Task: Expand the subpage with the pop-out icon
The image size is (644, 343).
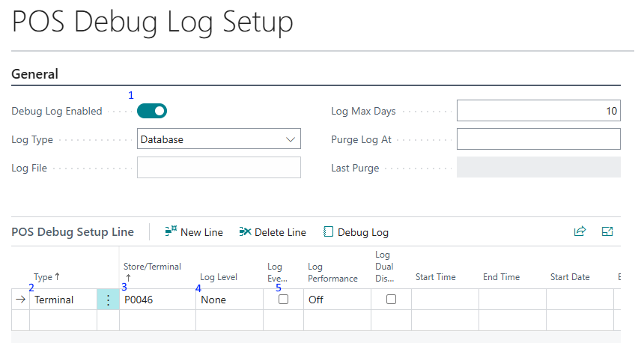Action: coord(607,232)
